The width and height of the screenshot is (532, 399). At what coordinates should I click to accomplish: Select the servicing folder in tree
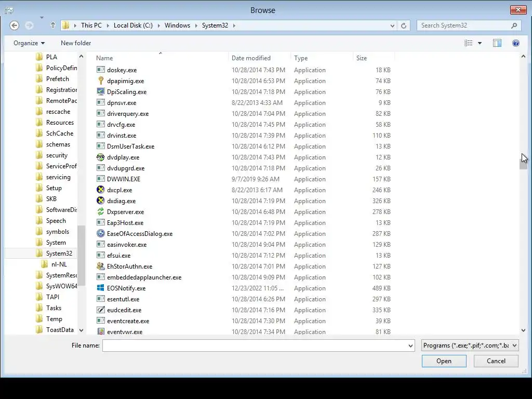tap(58, 177)
